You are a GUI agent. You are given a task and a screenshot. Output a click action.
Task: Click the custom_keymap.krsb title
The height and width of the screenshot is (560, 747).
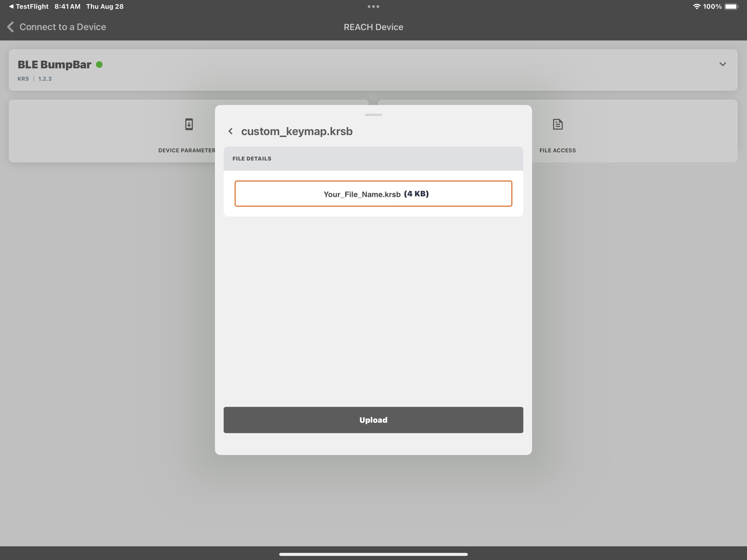pyautogui.click(x=296, y=131)
